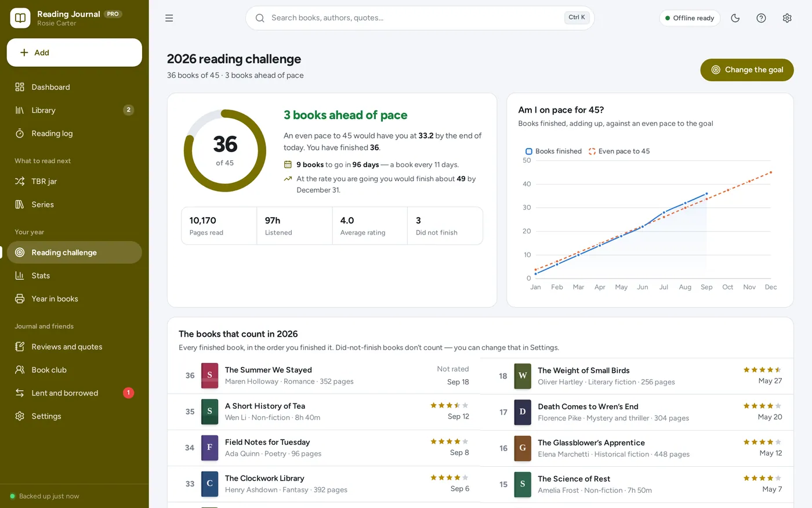Viewport: 812px width, 508px height.
Task: Click Change the goal button
Action: point(747,70)
